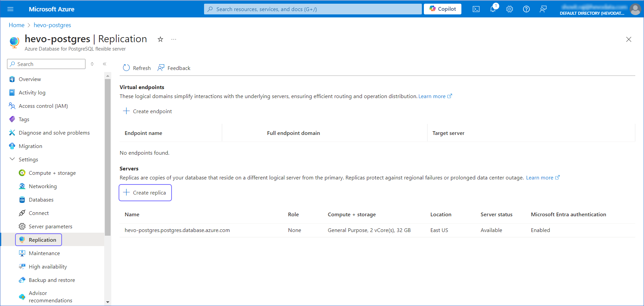644x306 pixels.
Task: Close the Replication blade with X
Action: [x=629, y=39]
